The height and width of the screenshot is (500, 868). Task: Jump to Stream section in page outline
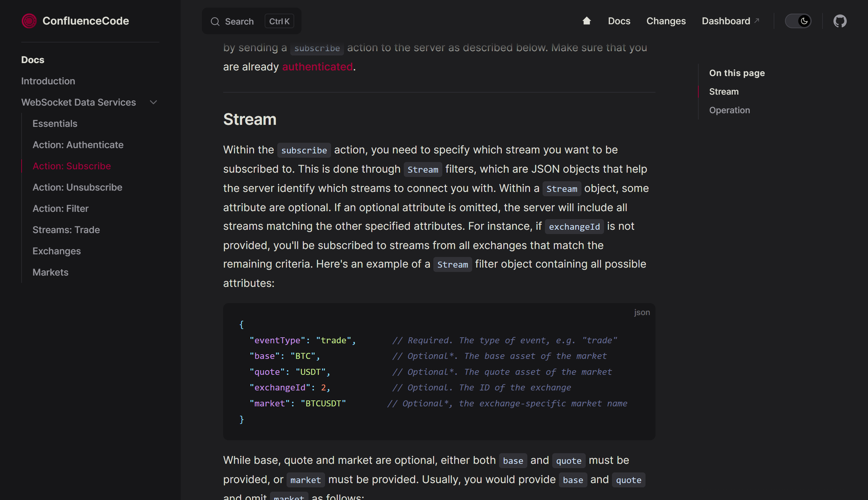[x=724, y=92]
